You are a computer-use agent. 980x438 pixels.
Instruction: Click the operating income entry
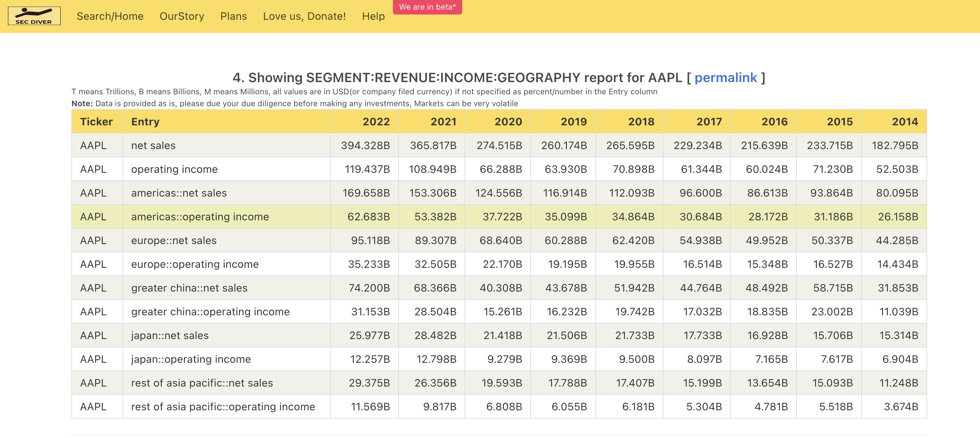174,169
